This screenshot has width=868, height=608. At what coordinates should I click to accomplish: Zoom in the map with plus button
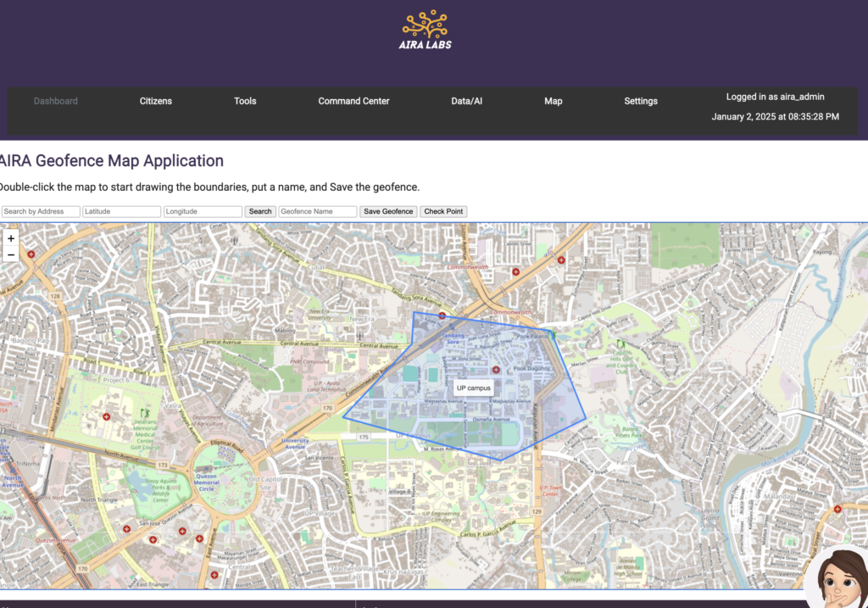[x=10, y=238]
